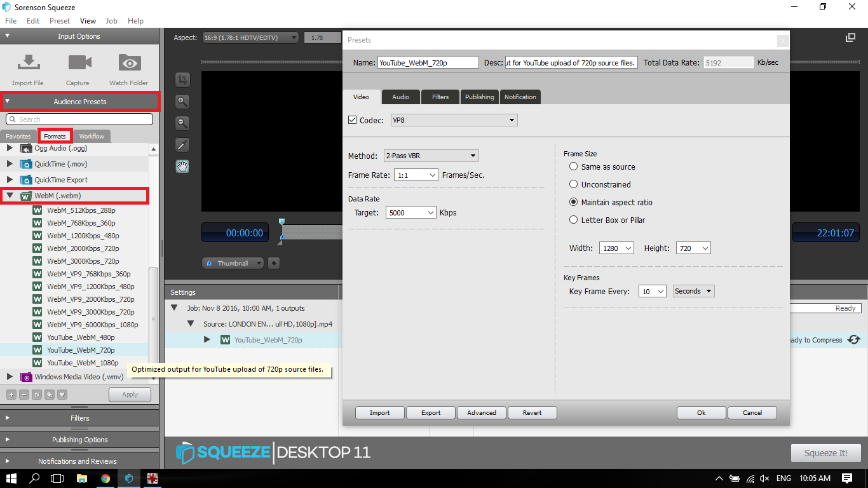
Task: Click the Import button in Presets dialog
Action: point(380,412)
